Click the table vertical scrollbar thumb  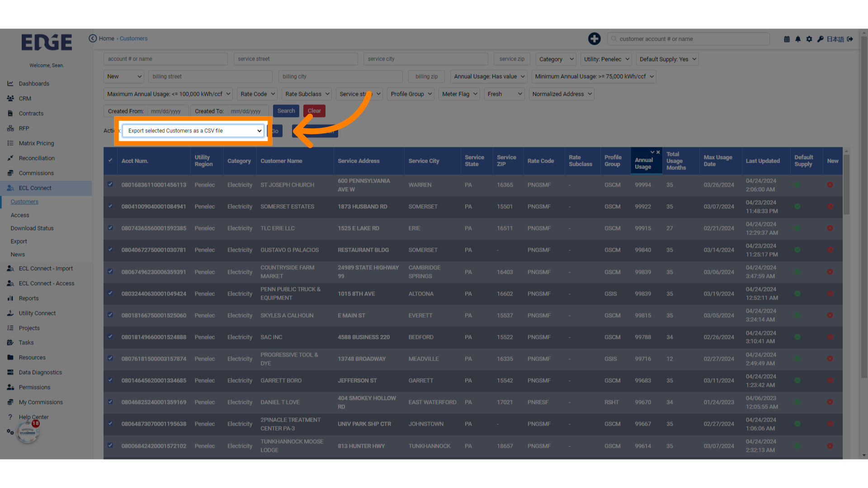(847, 184)
